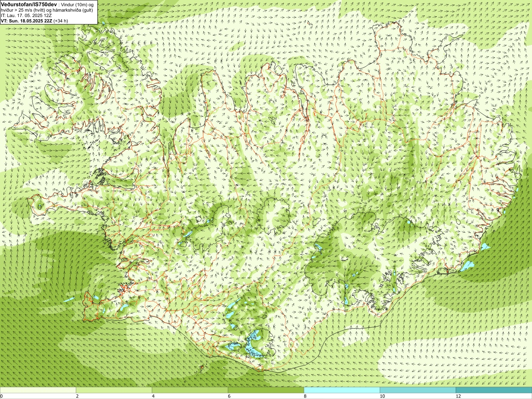Click the "Vindur (10m) og" header text
Image resolution: width=532 pixels, height=399 pixels.
click(77, 4)
